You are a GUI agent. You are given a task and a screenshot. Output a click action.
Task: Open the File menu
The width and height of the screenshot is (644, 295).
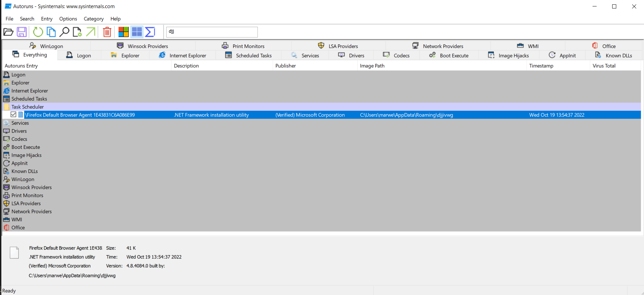point(9,19)
